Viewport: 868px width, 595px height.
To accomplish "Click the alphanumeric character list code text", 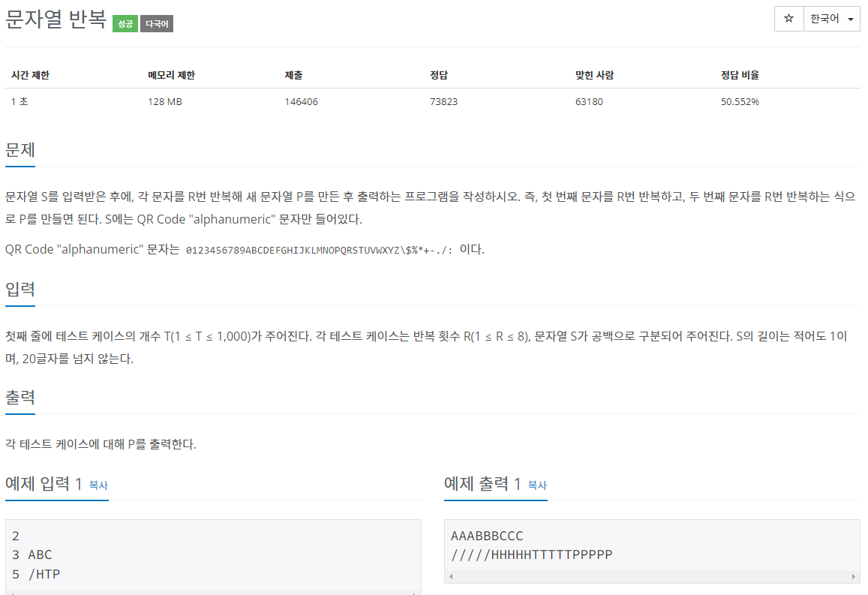I will click(x=320, y=250).
